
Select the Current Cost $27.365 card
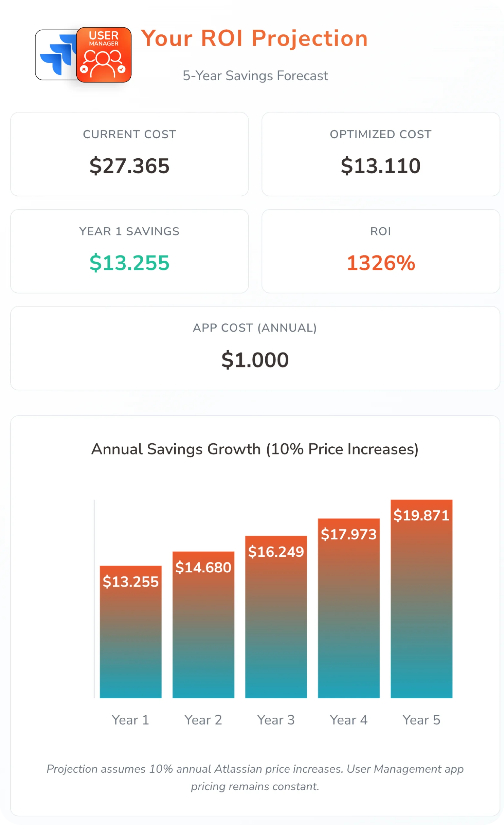129,154
